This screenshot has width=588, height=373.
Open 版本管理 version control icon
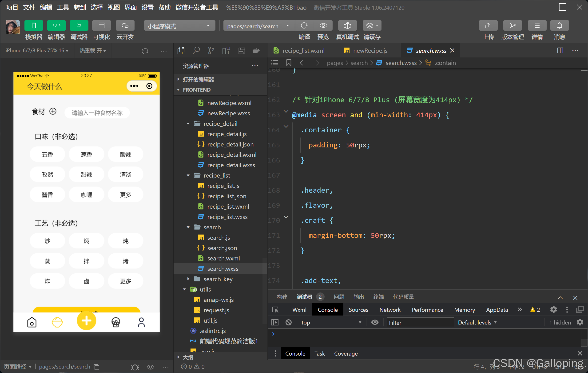point(512,25)
